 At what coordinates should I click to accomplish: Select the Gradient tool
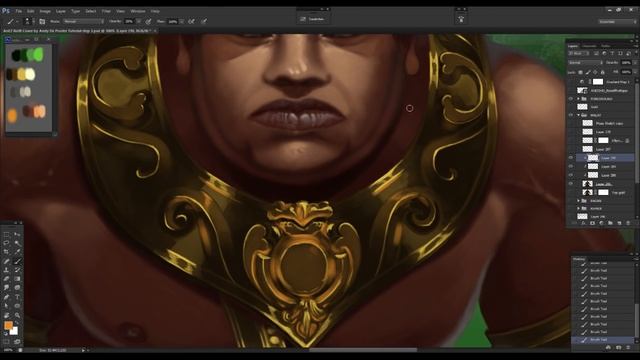pyautogui.click(x=17, y=279)
